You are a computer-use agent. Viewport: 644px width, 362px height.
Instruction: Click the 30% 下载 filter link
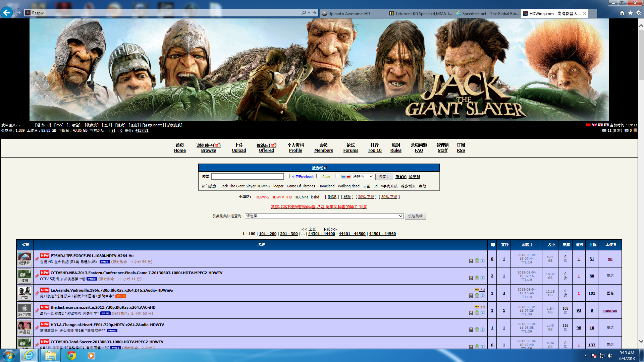click(x=366, y=197)
